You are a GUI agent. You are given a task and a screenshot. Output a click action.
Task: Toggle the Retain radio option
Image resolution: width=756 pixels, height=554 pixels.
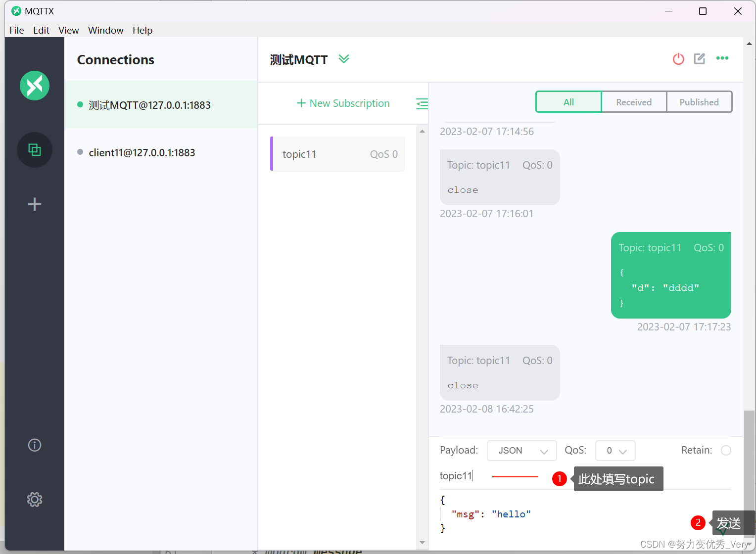point(726,451)
